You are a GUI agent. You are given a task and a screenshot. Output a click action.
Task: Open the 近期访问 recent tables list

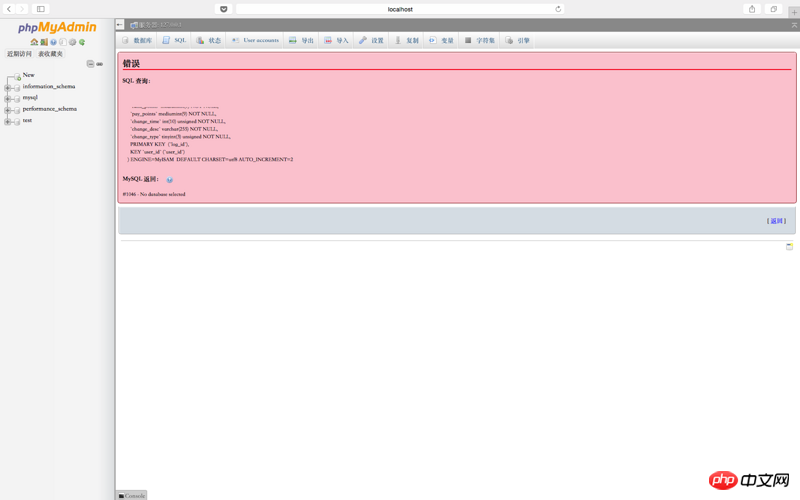point(19,54)
